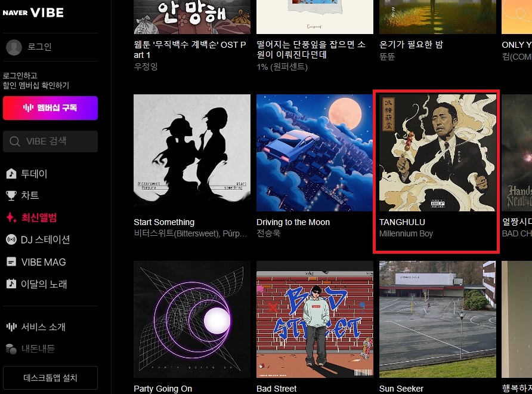Screen dimensions: 532x394
Task: Open the Sun Seeker album cover
Action: click(x=438, y=319)
